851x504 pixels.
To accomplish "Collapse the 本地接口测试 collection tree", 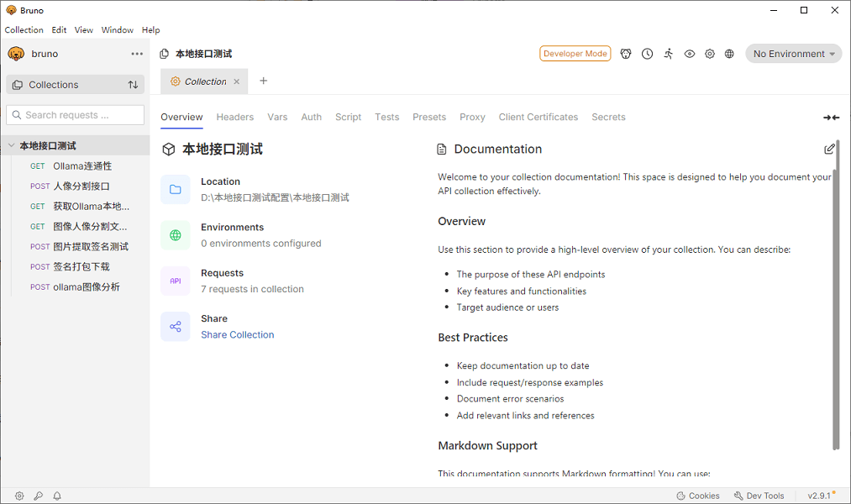I will pos(12,145).
